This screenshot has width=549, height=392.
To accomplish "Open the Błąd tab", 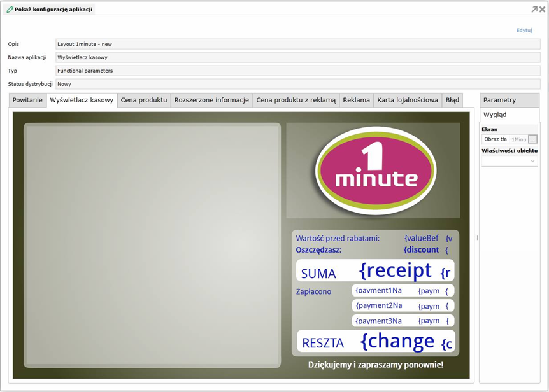I will coord(452,100).
